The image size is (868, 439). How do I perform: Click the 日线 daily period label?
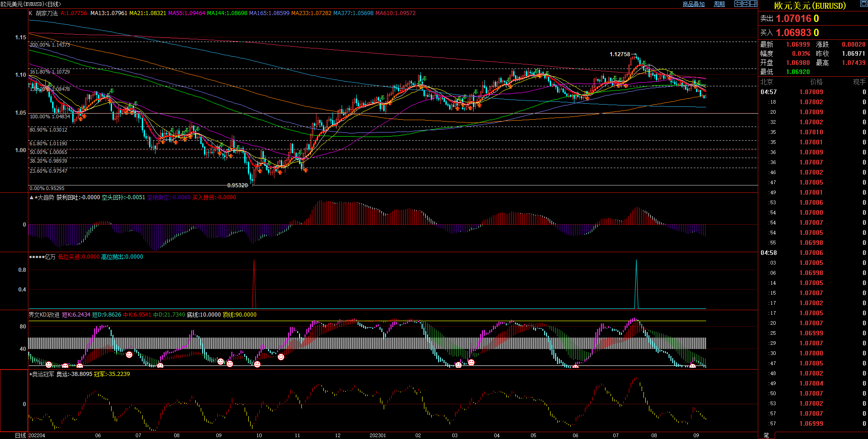pyautogui.click(x=20, y=435)
